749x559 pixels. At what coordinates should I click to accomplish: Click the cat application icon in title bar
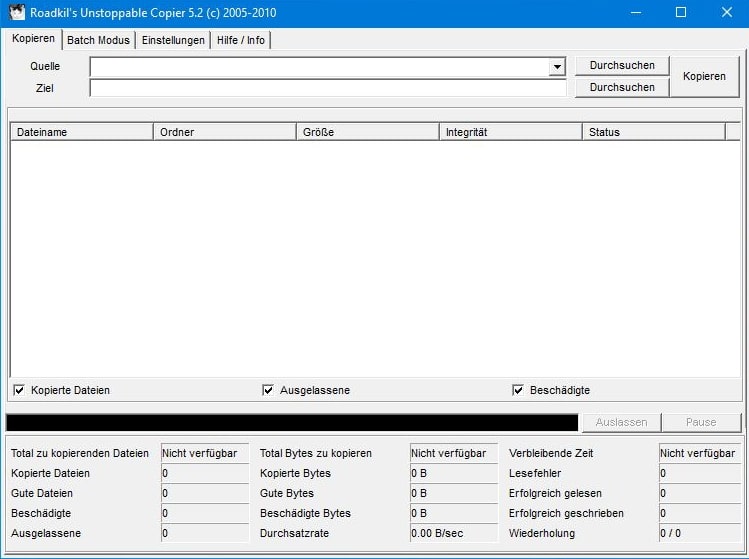(16, 12)
